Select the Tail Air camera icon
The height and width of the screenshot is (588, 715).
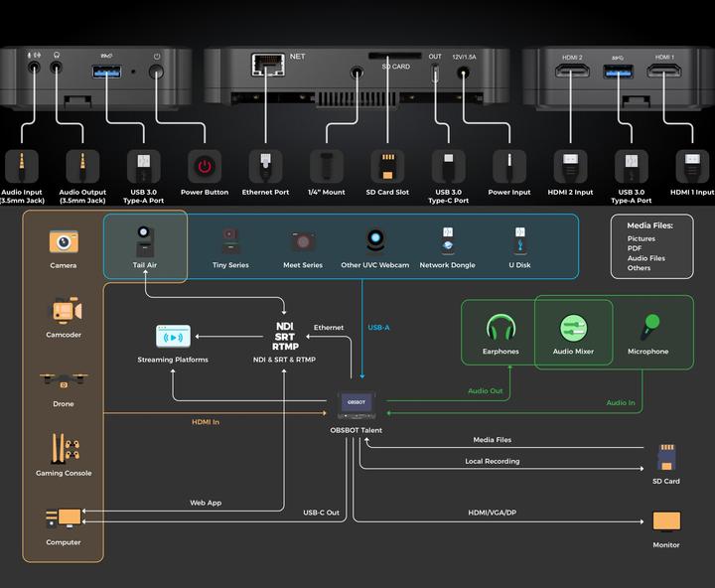(x=145, y=241)
